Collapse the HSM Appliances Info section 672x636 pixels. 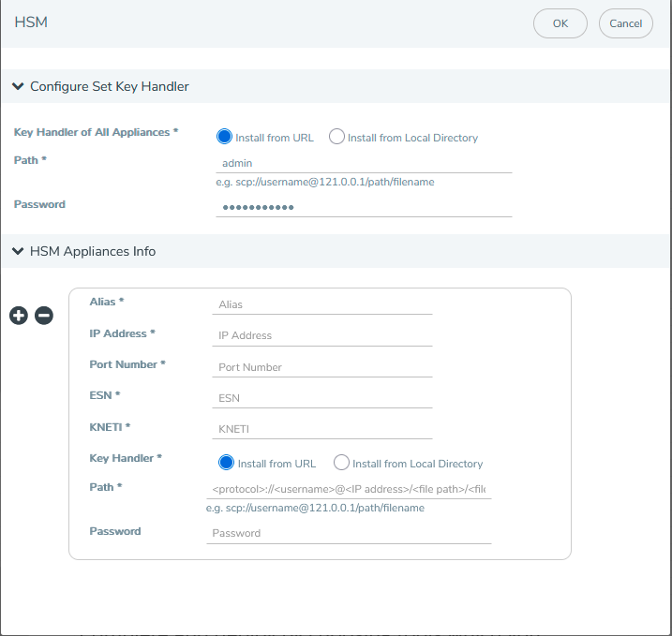[x=18, y=251]
